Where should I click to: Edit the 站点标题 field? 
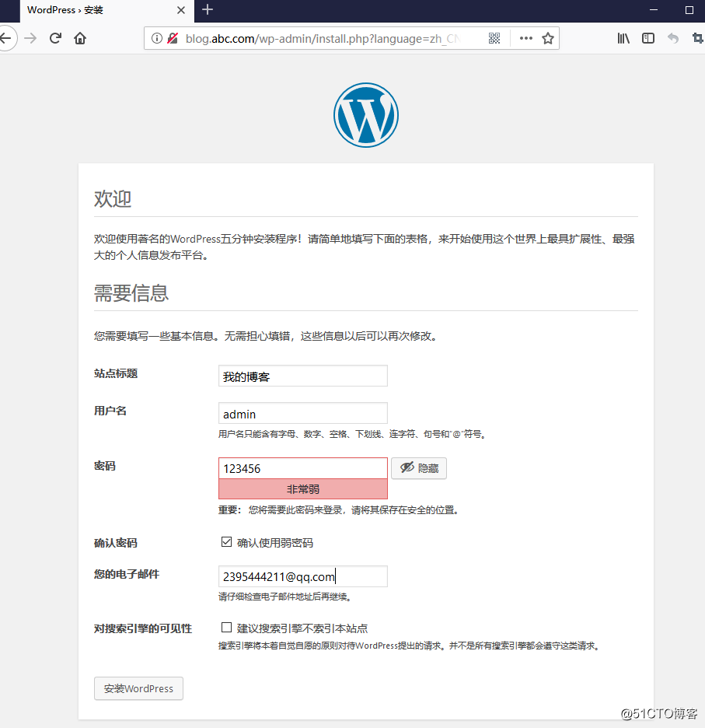click(302, 376)
